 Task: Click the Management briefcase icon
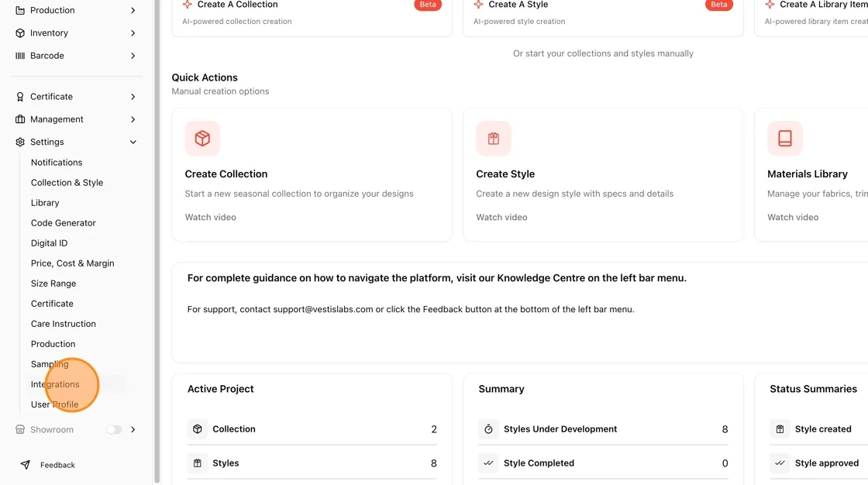(x=20, y=119)
